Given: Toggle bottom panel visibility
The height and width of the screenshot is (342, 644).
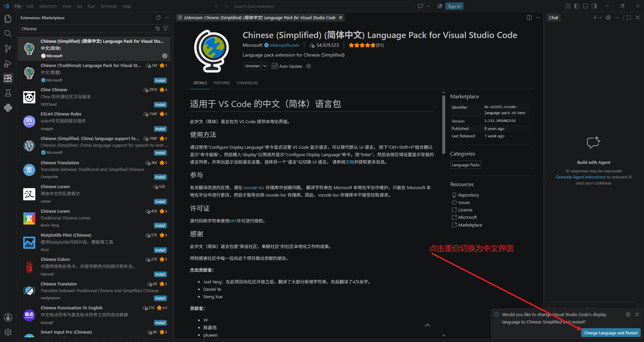Looking at the screenshot, I should 585,6.
